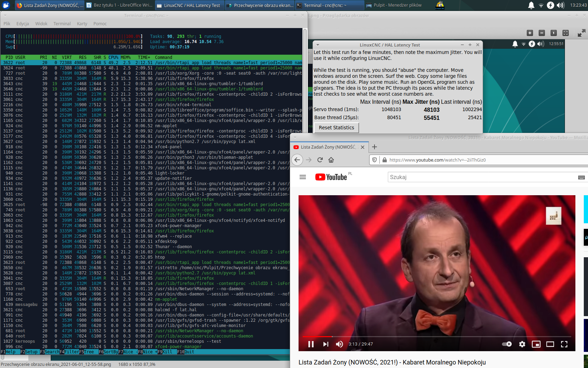
Task: Open terminal Edycja menu
Action: pos(22,23)
